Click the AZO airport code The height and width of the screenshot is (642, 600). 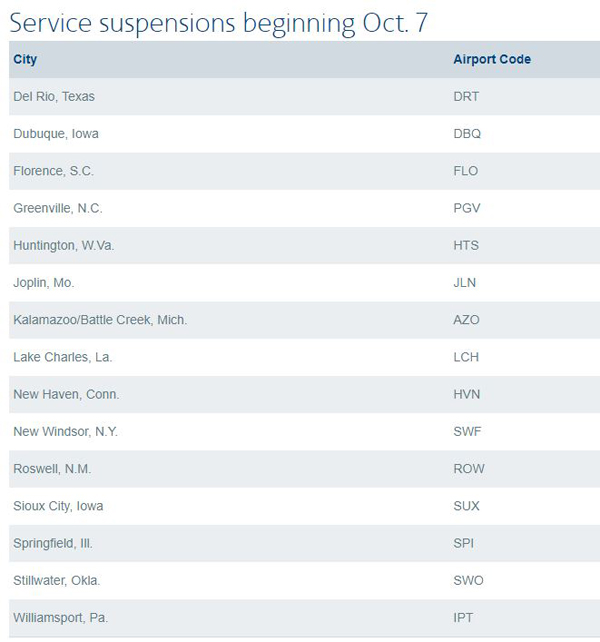click(x=466, y=320)
